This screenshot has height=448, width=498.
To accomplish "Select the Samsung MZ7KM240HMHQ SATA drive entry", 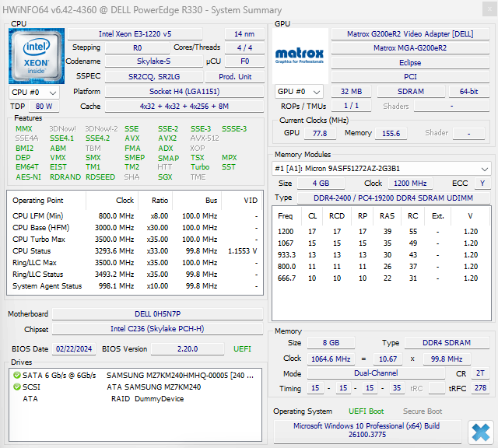I will click(x=179, y=375).
